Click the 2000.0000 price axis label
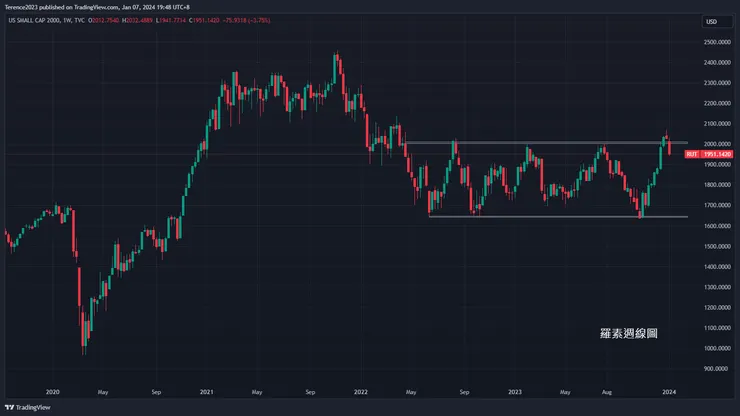740x416 pixels. [717, 144]
